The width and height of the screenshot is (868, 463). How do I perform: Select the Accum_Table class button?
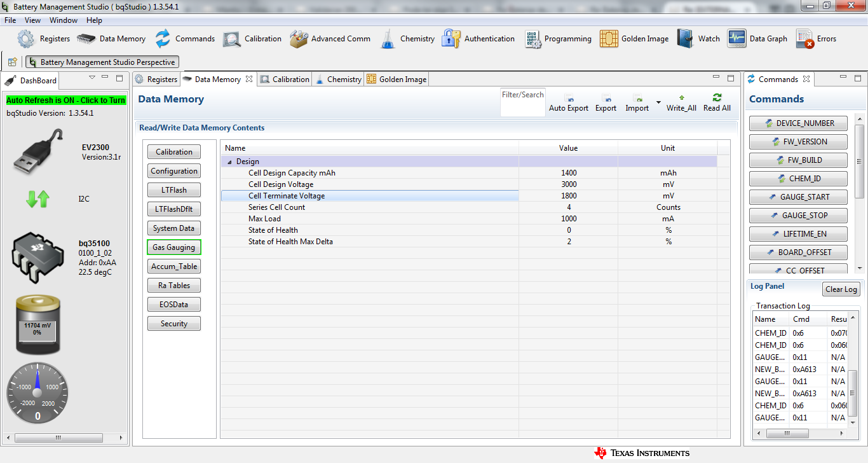pyautogui.click(x=174, y=266)
